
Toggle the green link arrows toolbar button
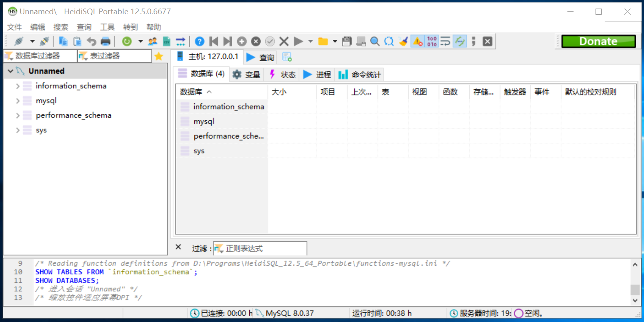[460, 41]
